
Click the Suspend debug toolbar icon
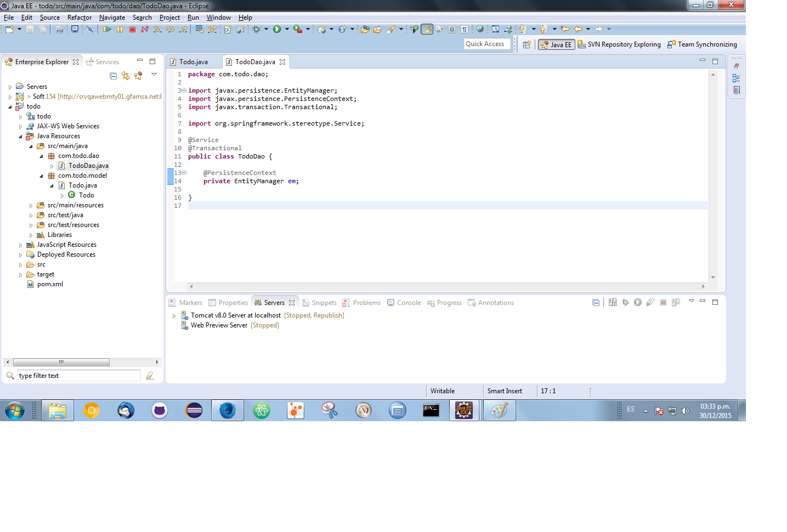(120, 29)
